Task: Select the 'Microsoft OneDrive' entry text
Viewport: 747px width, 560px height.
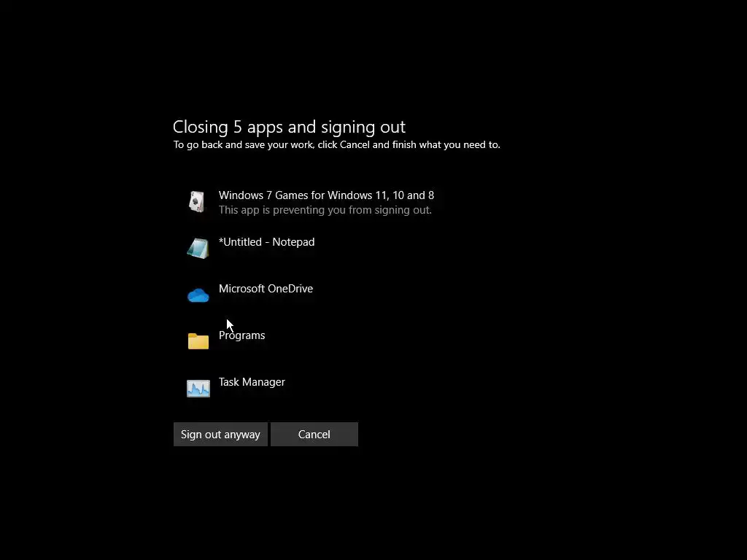Action: [266, 289]
